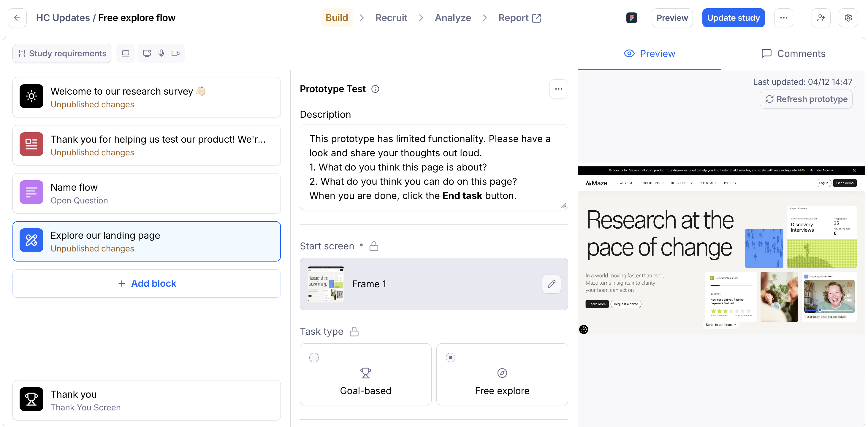Go to the Analyze step
868x427 pixels.
[x=453, y=18]
